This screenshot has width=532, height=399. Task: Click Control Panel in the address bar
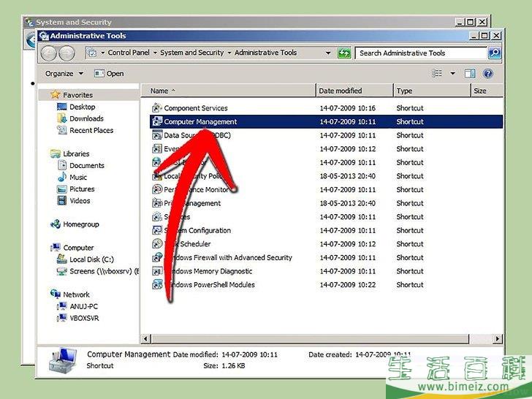click(129, 53)
